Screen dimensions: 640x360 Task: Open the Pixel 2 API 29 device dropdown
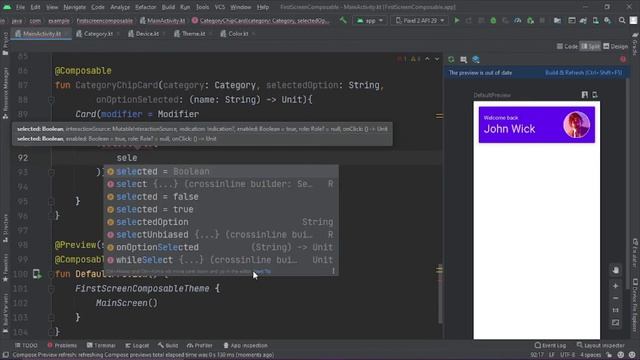coord(419,20)
